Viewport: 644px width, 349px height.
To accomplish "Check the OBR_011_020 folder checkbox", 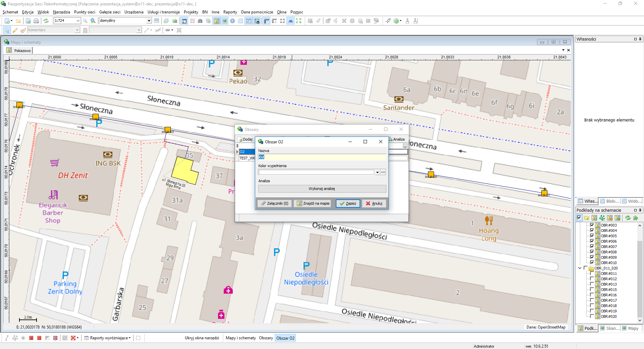I will (586, 268).
